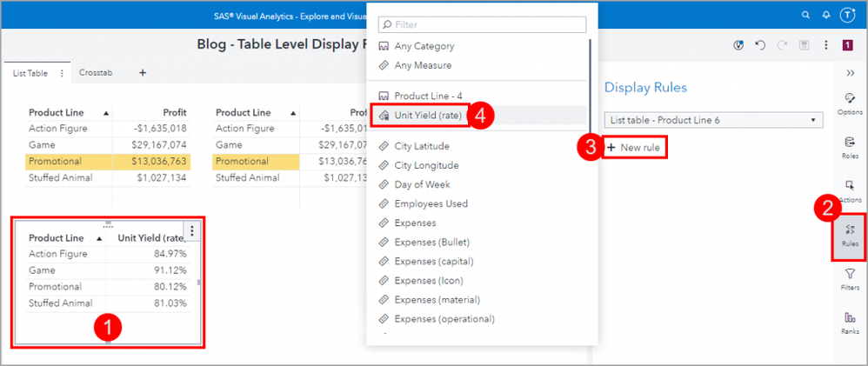Choose Any Measure in the list
The height and width of the screenshot is (366, 868).
tap(423, 65)
